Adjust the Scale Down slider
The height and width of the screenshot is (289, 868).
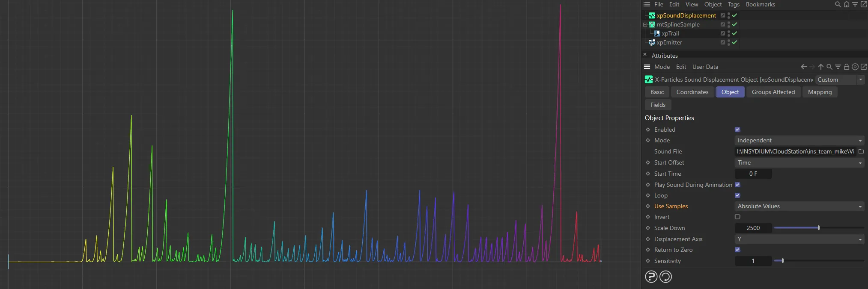(x=819, y=228)
